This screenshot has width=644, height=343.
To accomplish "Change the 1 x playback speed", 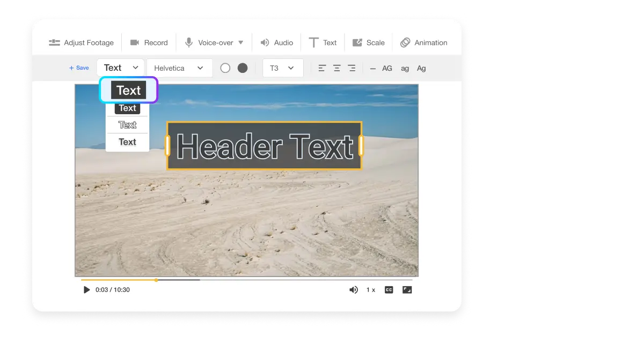I will click(x=371, y=290).
